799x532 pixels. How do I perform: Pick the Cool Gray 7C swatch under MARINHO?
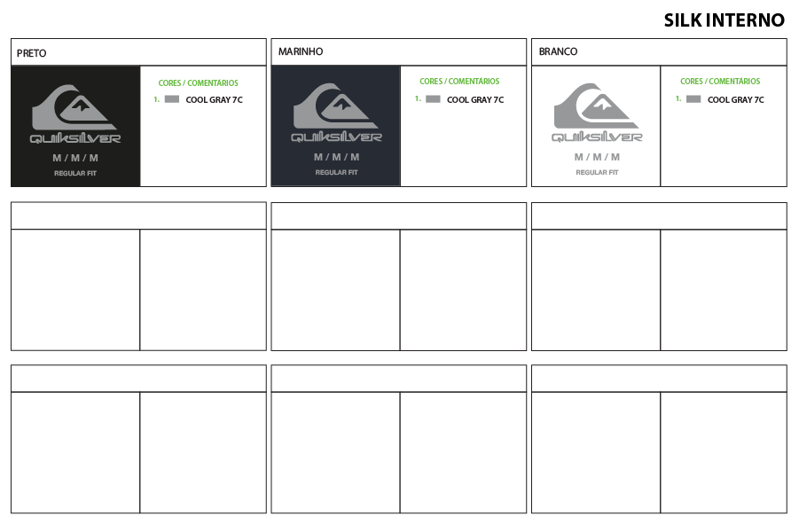pos(433,99)
